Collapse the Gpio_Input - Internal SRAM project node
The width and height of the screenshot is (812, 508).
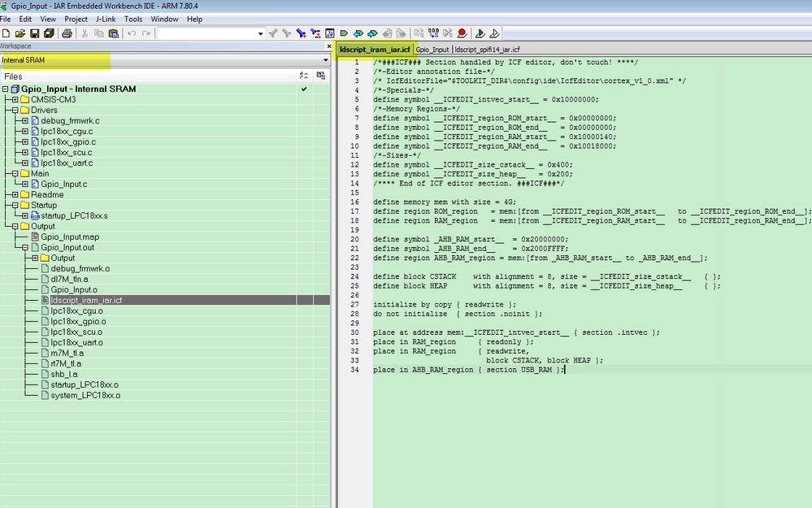pos(5,89)
